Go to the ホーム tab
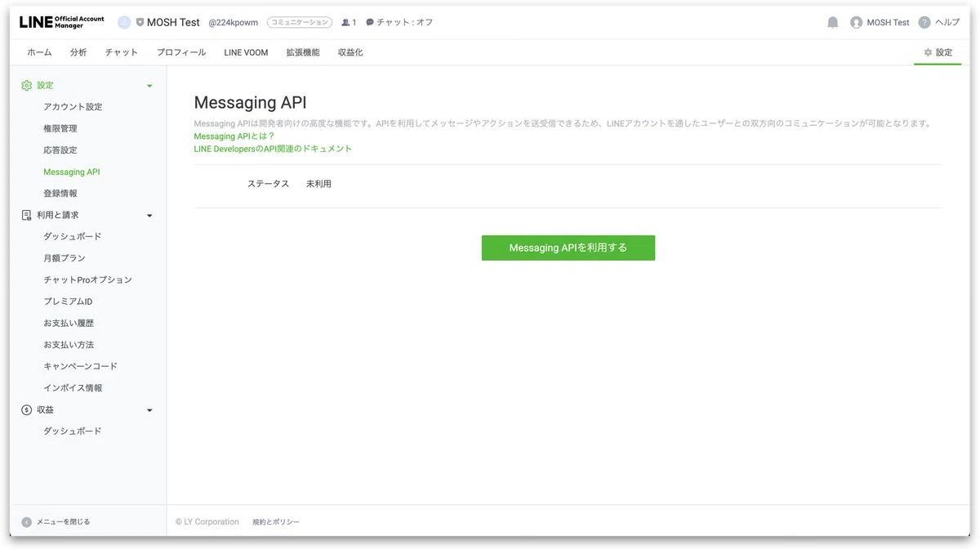The height and width of the screenshot is (550, 980). point(39,52)
